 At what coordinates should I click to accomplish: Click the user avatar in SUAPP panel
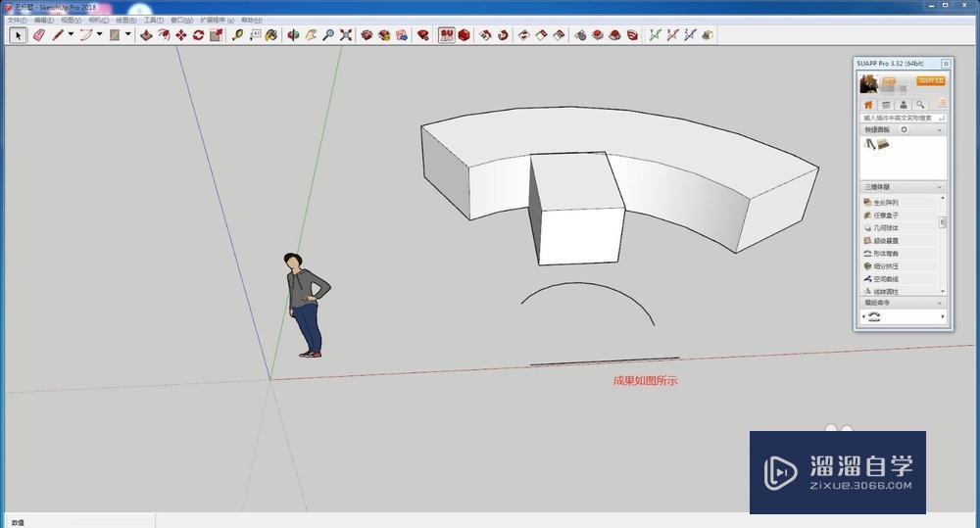tap(868, 83)
